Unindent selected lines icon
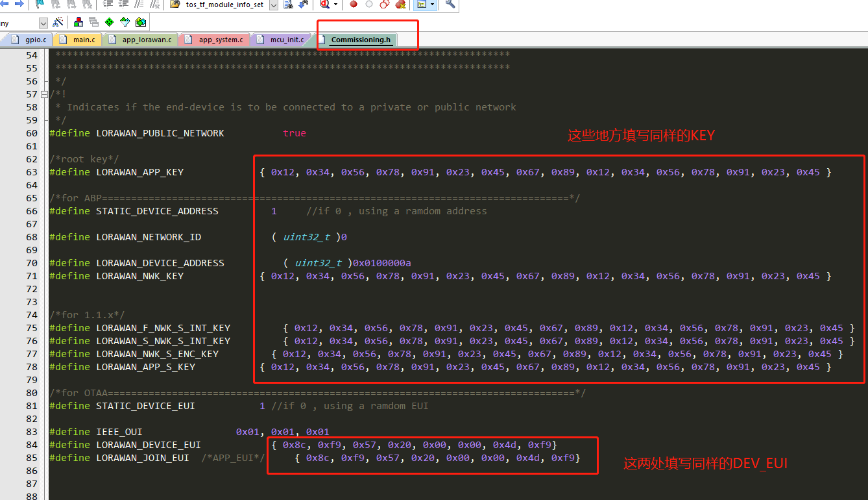The height and width of the screenshot is (500, 868). click(x=123, y=4)
